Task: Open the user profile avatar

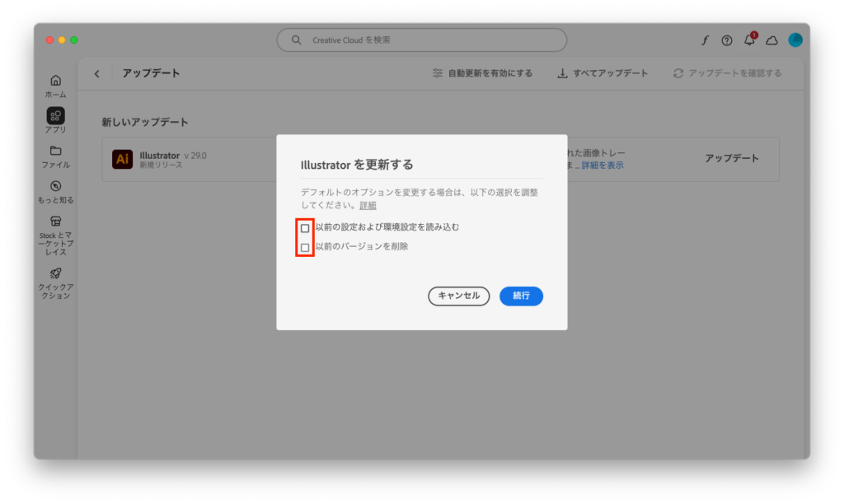Action: pos(795,40)
